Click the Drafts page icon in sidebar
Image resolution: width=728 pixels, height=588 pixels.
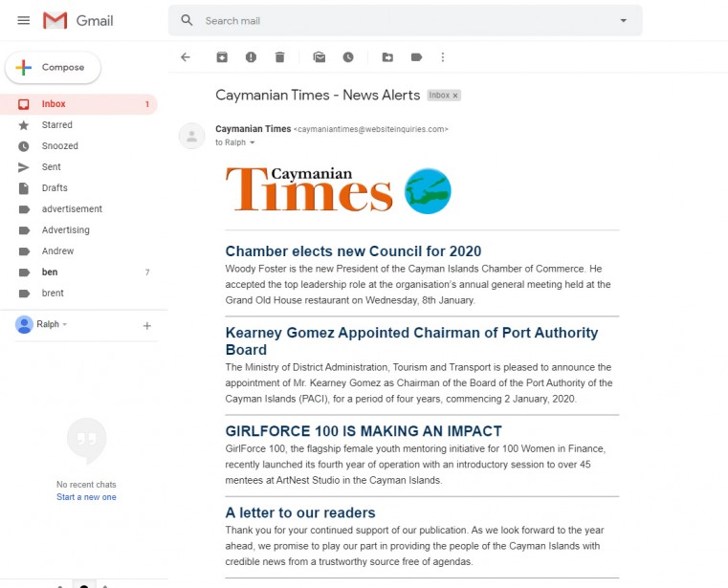point(24,188)
